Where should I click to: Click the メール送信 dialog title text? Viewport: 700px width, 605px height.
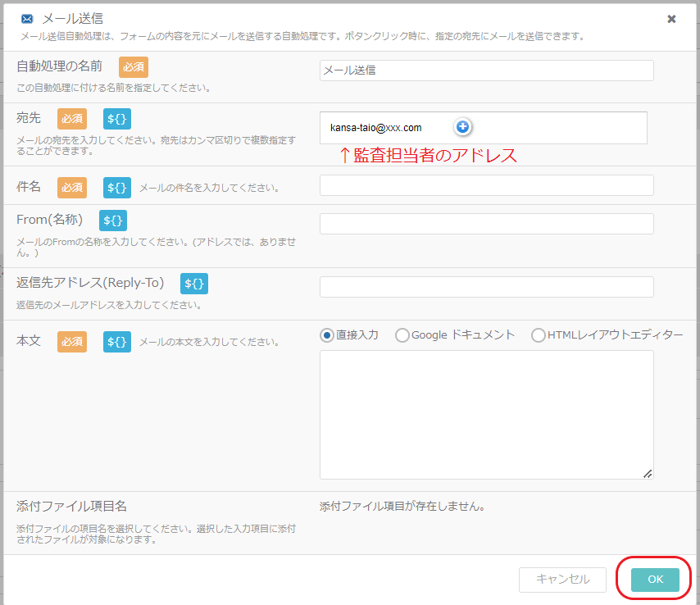[x=73, y=19]
